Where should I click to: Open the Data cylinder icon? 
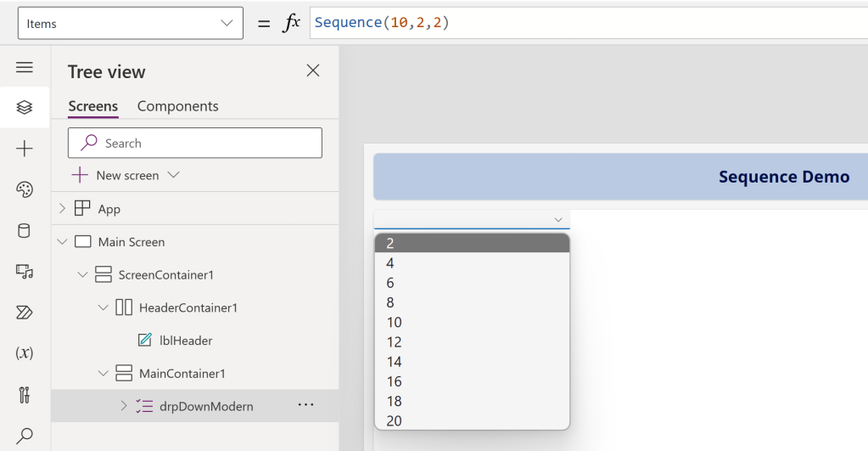25,230
